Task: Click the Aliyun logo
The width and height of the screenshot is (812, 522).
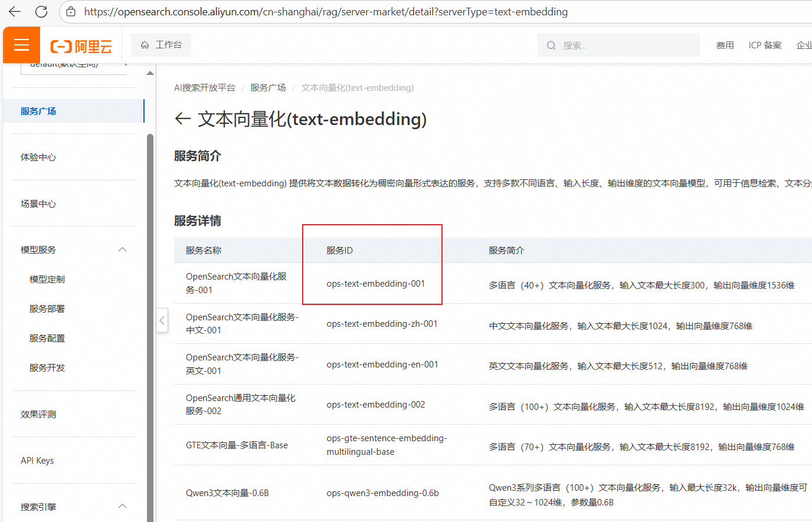Action: (x=81, y=46)
